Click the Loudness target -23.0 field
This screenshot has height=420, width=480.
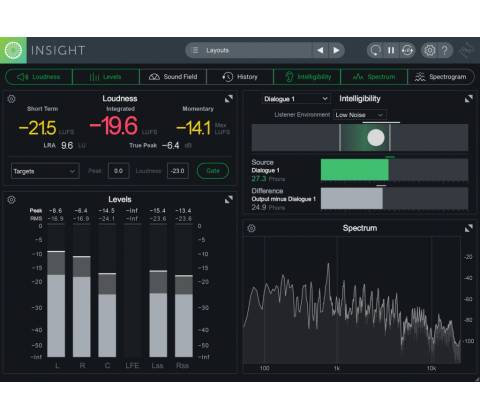coord(178,171)
